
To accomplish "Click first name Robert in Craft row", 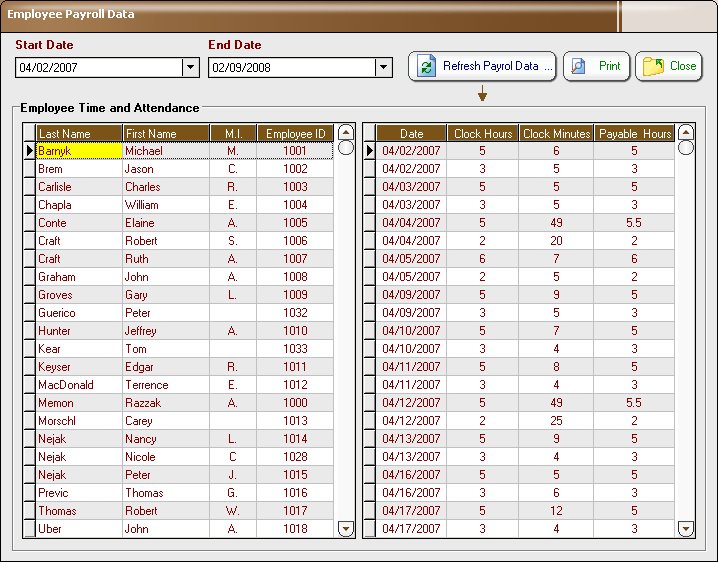I will pos(166,241).
